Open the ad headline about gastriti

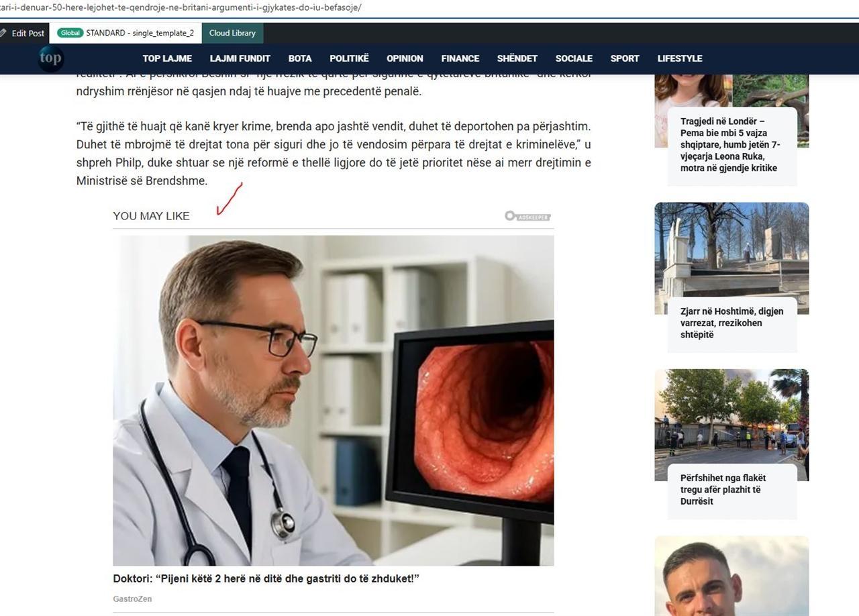click(x=266, y=578)
